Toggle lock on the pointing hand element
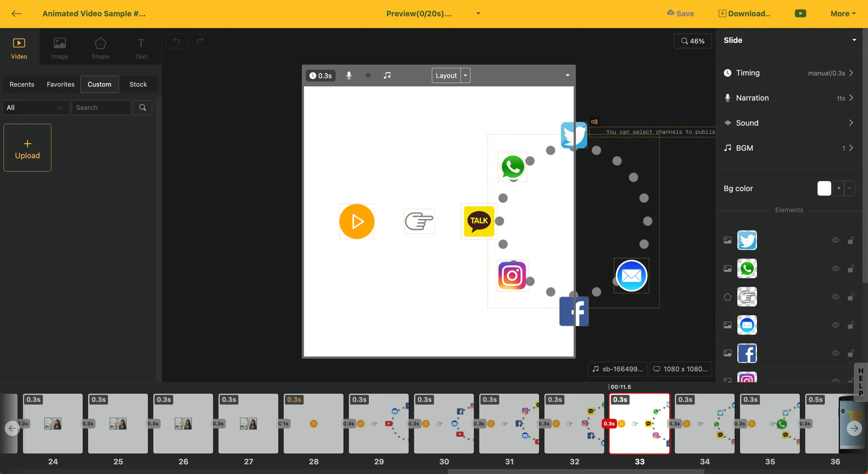The height and width of the screenshot is (474, 868). click(851, 297)
